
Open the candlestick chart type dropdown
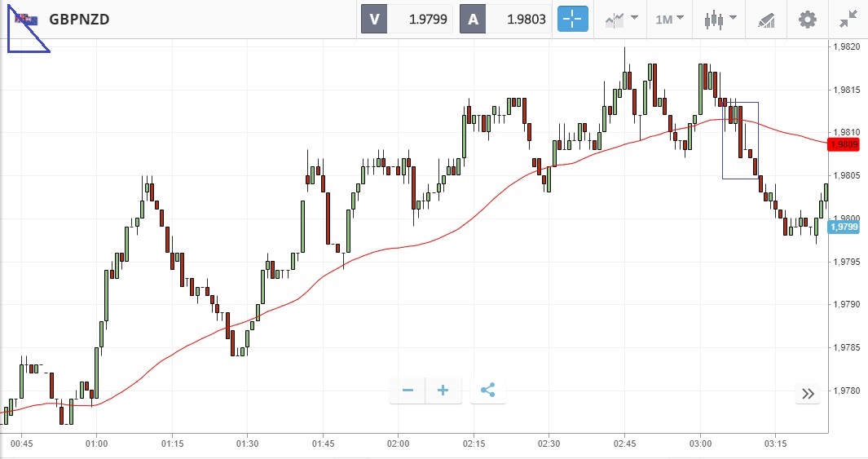[x=720, y=19]
